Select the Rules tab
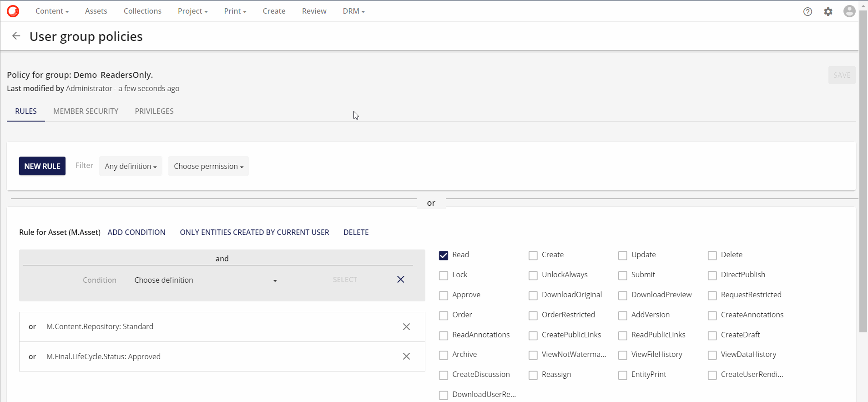Screen dimensions: 868x402 click(26, 111)
